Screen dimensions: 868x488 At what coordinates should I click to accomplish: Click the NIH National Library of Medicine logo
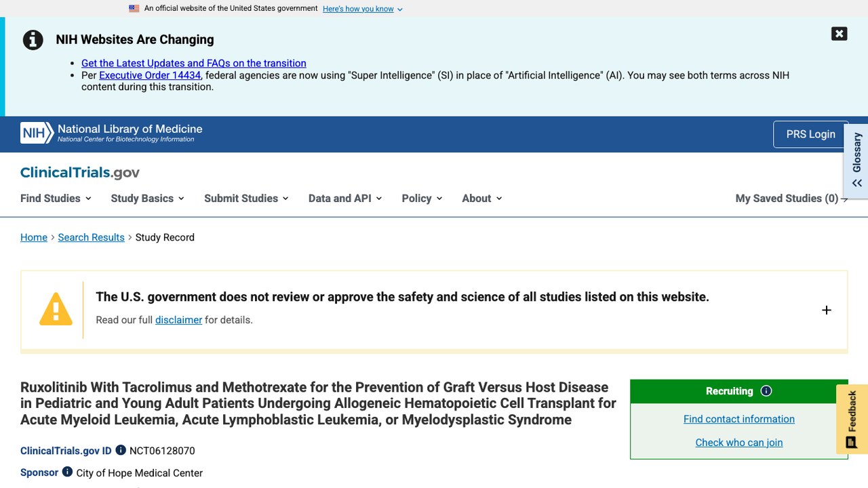(x=111, y=133)
